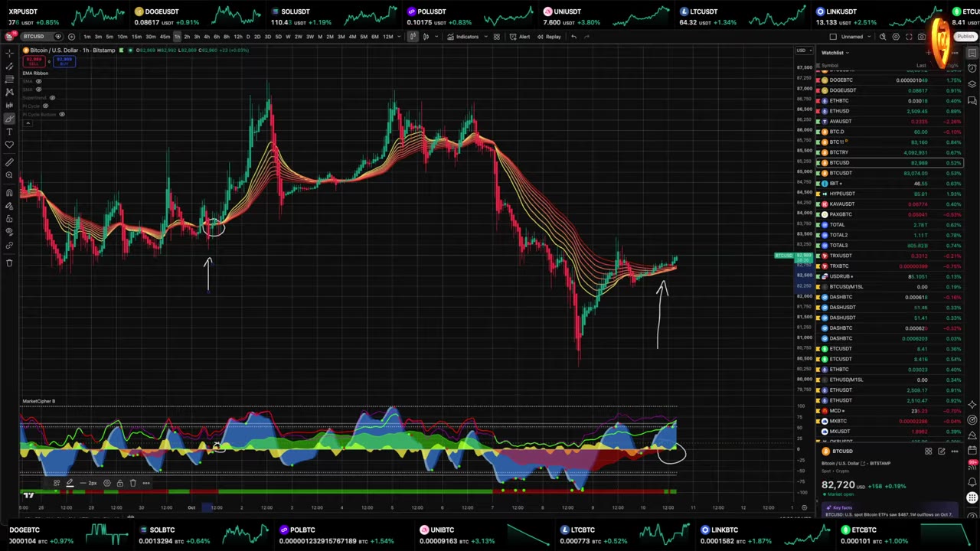Open the BTCUSD symbol search

pyautogui.click(x=34, y=37)
